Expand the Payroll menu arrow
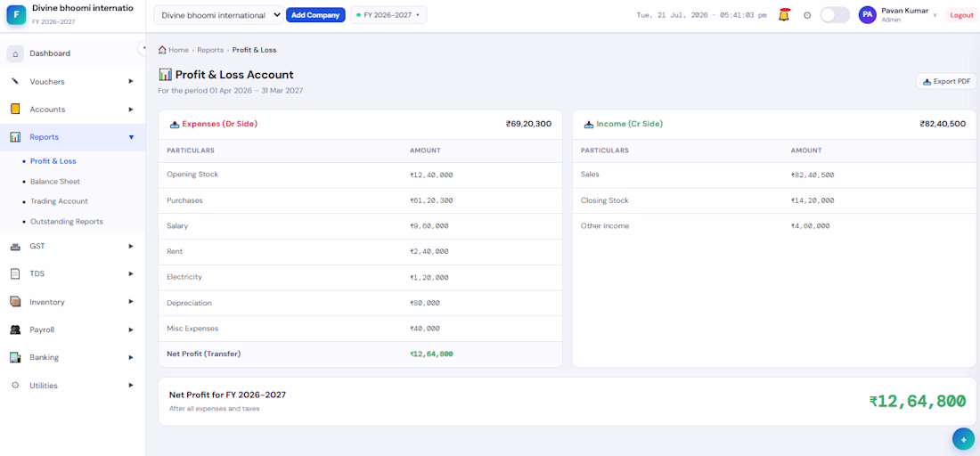980x456 pixels. 131,330
